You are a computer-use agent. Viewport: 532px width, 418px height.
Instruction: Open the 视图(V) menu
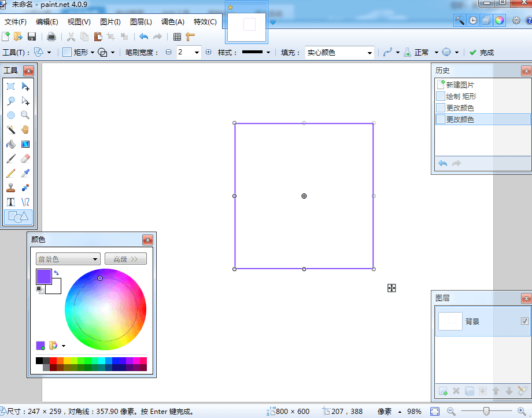79,22
